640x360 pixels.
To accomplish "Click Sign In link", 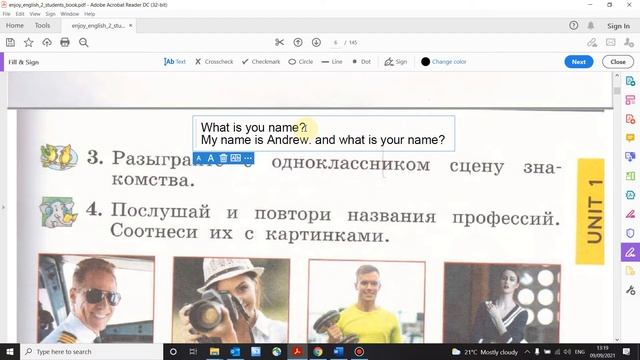I will point(618,26).
